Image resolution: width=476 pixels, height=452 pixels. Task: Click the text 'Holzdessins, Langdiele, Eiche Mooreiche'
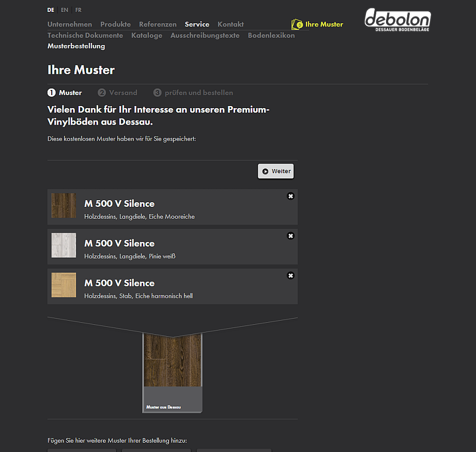(140, 217)
